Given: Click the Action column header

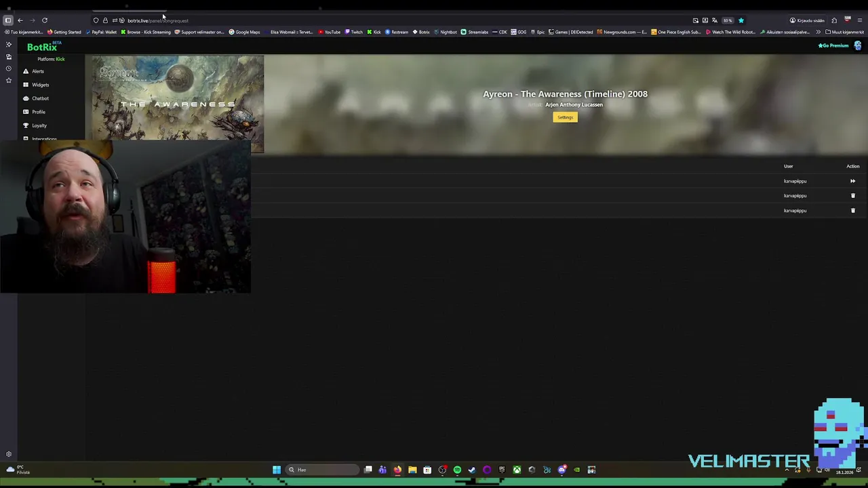Looking at the screenshot, I should pos(853,166).
